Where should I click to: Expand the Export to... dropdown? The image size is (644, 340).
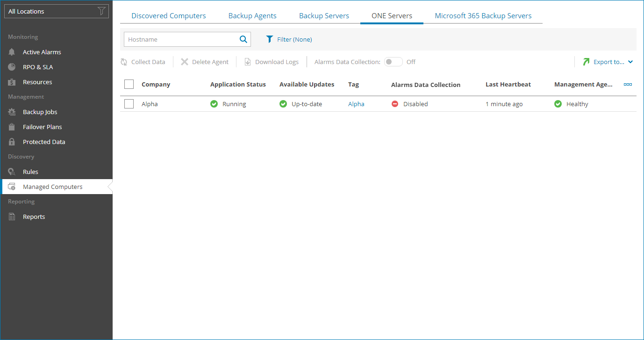coord(608,61)
